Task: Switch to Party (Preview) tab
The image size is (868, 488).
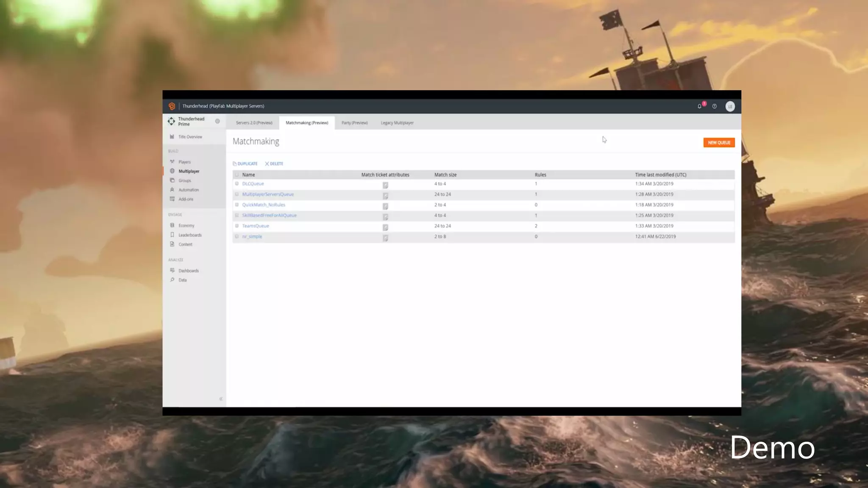Action: [x=354, y=123]
